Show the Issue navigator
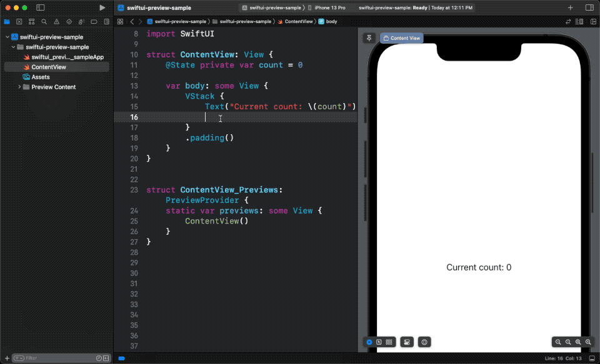This screenshot has width=600, height=364. (57, 21)
